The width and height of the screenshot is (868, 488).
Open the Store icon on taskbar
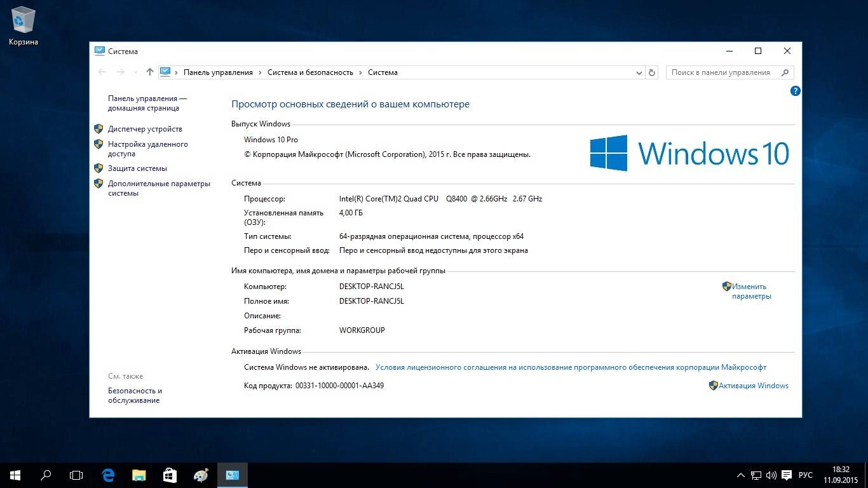click(x=170, y=475)
